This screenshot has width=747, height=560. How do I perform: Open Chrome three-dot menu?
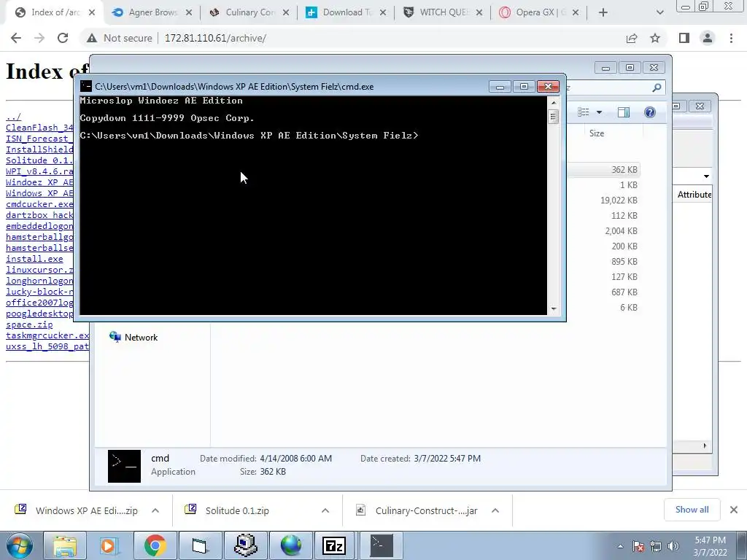pos(731,38)
